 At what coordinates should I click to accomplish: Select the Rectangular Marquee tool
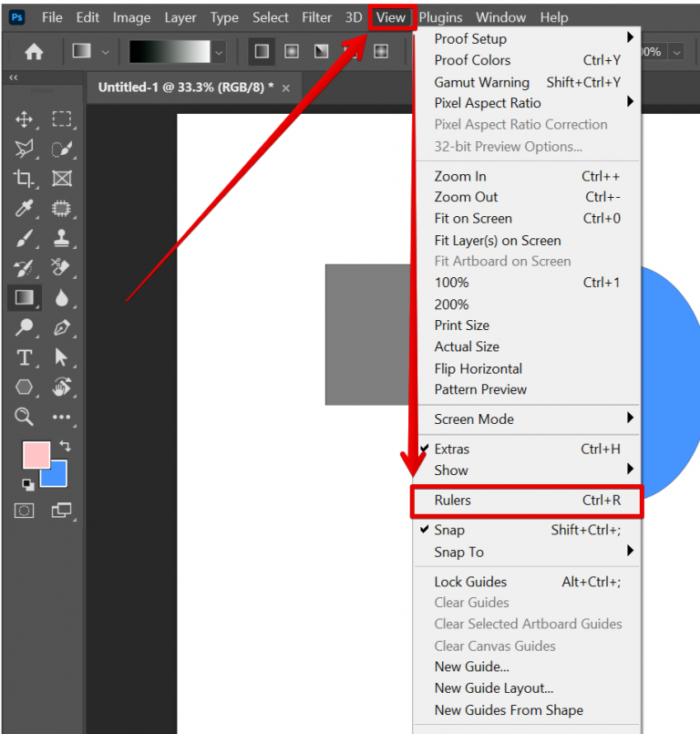(62, 119)
